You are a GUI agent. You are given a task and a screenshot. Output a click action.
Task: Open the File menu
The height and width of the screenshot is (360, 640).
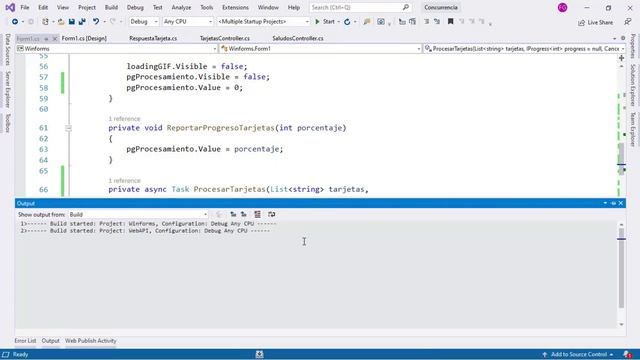(24, 7)
